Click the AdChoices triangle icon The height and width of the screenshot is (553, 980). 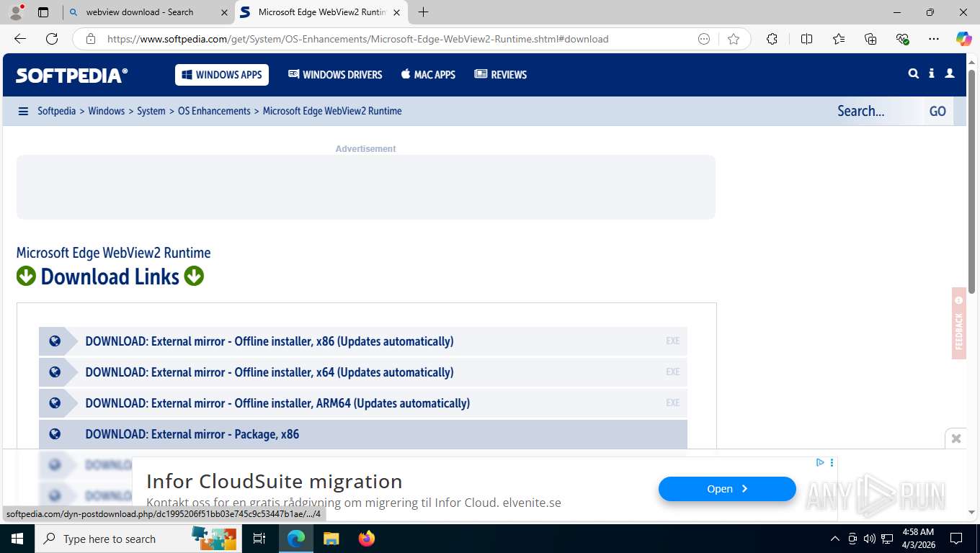[820, 463]
